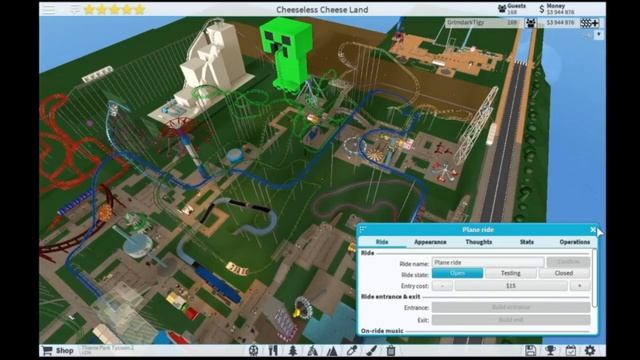Viewport: 640px width, 360px height.
Task: Click the Guests counter icon
Action: point(502,9)
